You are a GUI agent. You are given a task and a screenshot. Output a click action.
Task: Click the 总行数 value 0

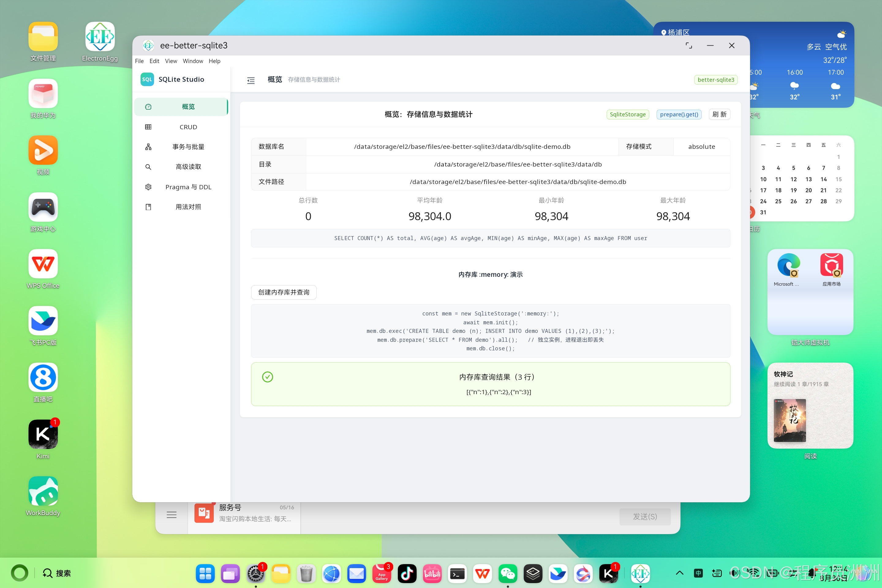[308, 217]
